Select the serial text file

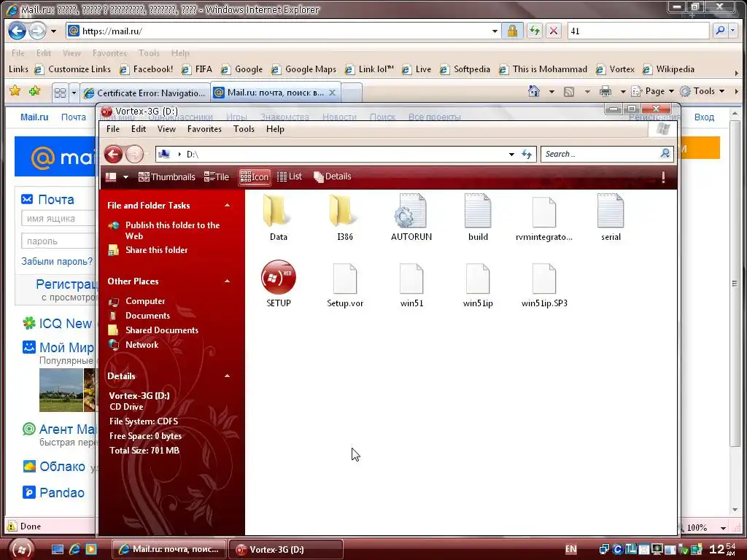click(x=611, y=217)
